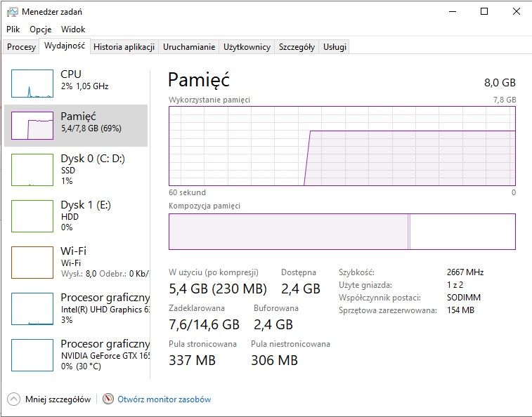Click the Mniej szczegółów collapse arrow icon
The height and width of the screenshot is (417, 532).
(x=13, y=399)
